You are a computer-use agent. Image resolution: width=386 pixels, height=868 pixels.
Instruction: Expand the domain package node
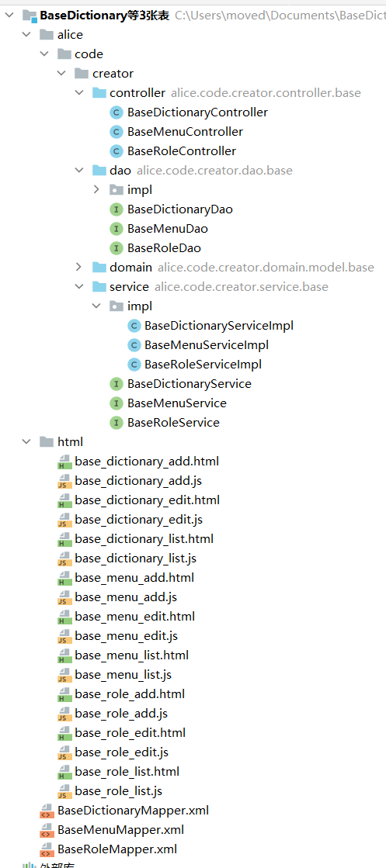(78, 268)
